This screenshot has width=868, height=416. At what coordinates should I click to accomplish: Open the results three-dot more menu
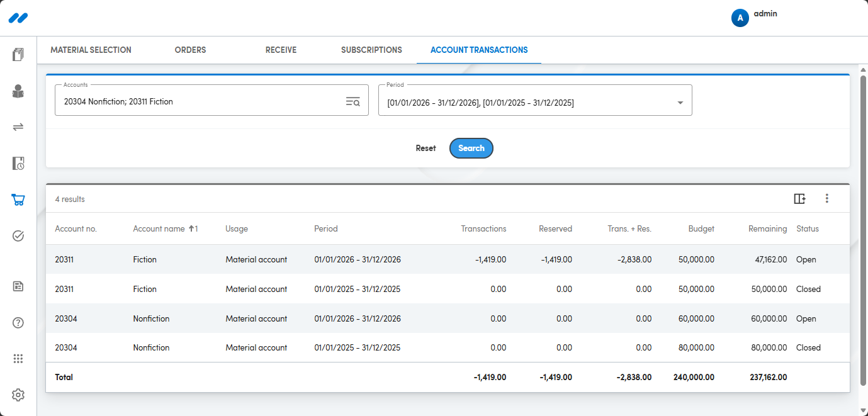click(x=827, y=199)
